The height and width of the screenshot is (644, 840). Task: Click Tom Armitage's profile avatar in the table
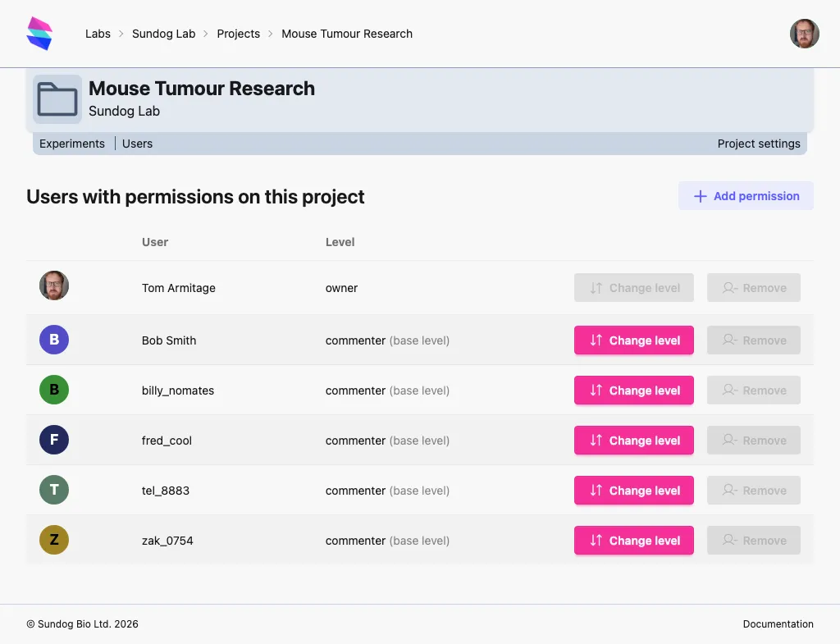coord(53,285)
